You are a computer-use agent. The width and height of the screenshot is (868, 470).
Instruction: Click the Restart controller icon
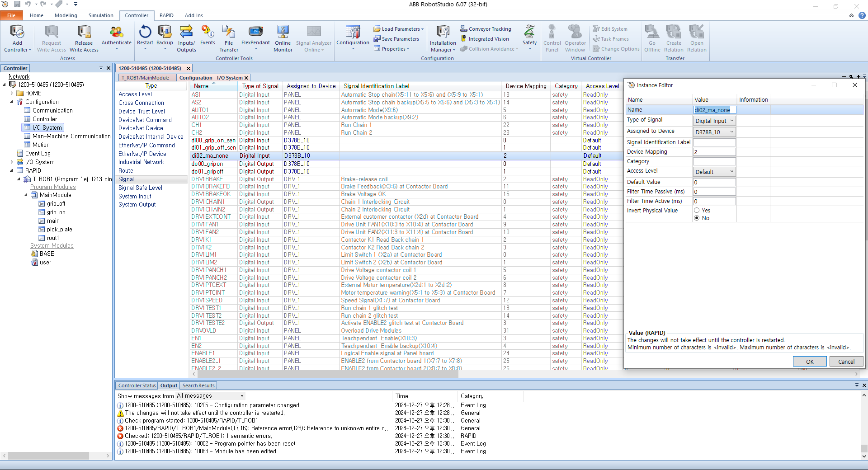[x=145, y=37]
